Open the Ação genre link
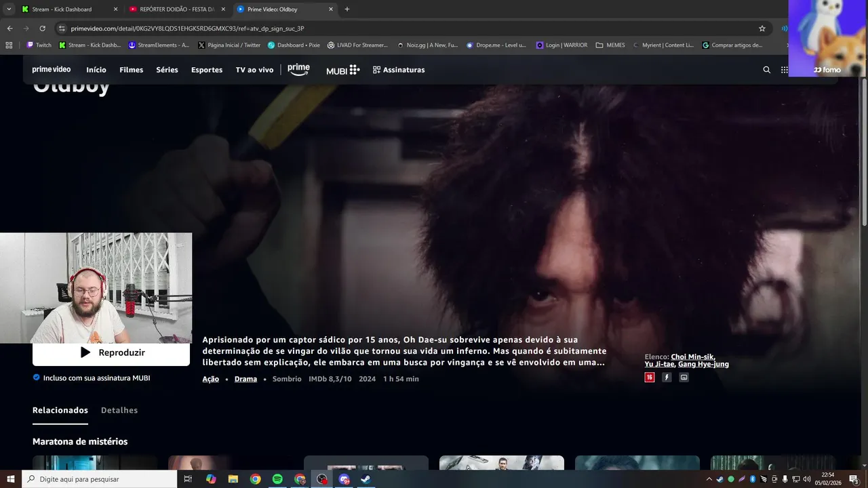This screenshot has width=868, height=488. pyautogui.click(x=210, y=379)
